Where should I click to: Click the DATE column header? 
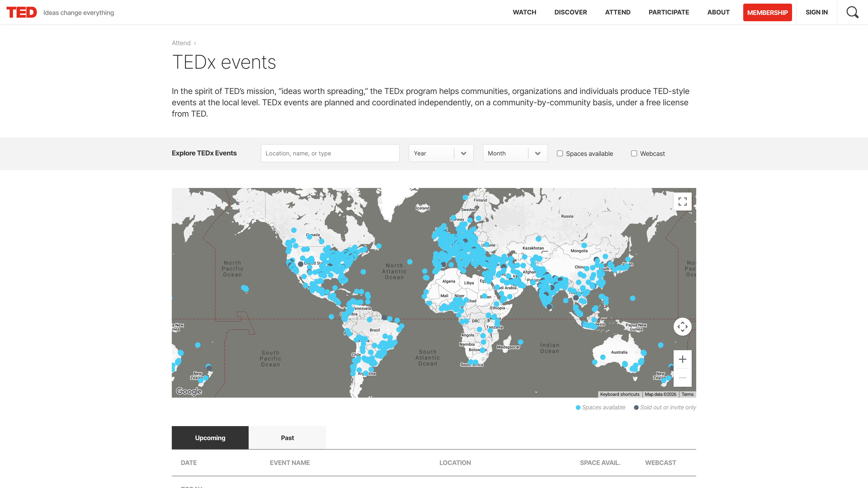click(189, 462)
